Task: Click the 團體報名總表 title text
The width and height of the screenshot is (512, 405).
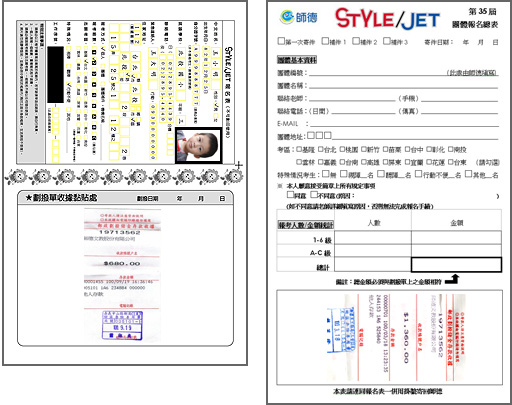Action: pos(475,24)
